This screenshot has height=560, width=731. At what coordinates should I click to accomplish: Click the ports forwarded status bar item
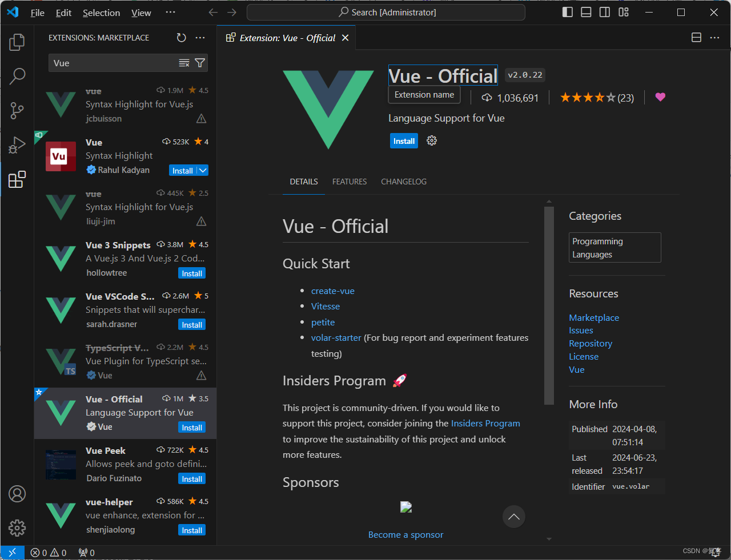(x=87, y=553)
